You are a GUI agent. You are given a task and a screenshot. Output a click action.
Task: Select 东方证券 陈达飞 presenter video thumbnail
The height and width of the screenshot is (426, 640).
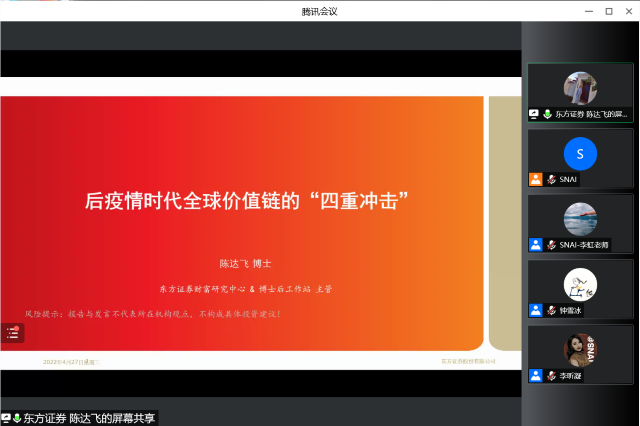(x=580, y=90)
